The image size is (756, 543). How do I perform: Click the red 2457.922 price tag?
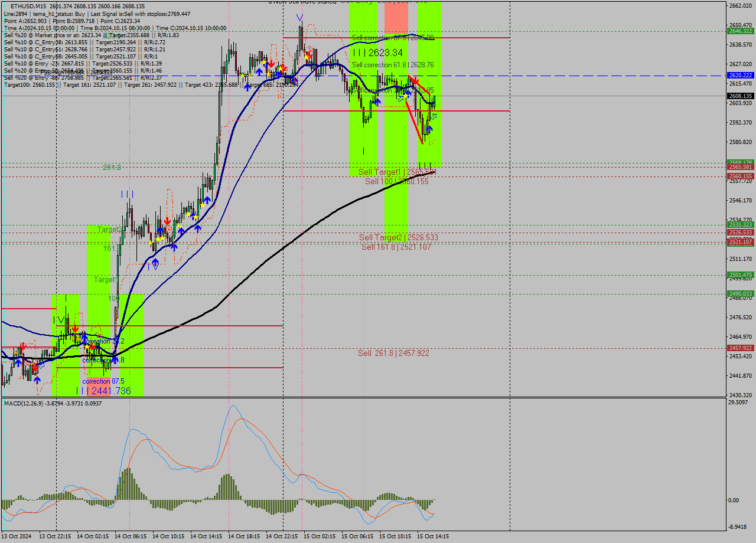740,348
